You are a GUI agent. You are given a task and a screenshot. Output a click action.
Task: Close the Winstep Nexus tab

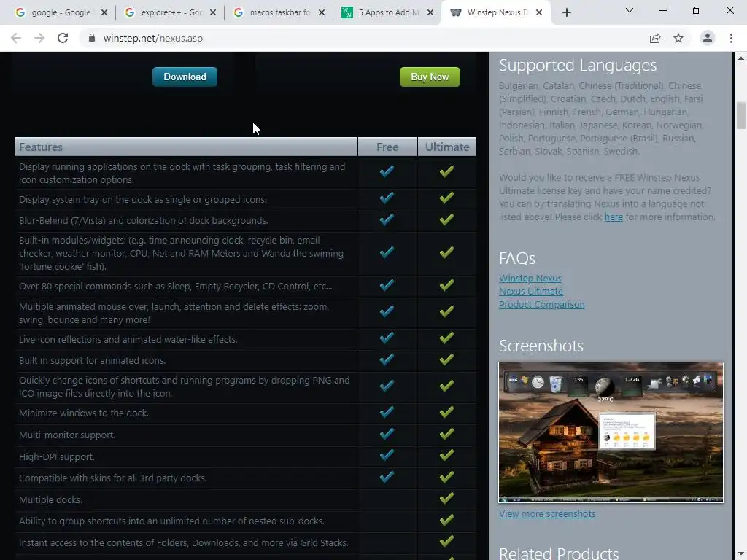[x=539, y=12]
